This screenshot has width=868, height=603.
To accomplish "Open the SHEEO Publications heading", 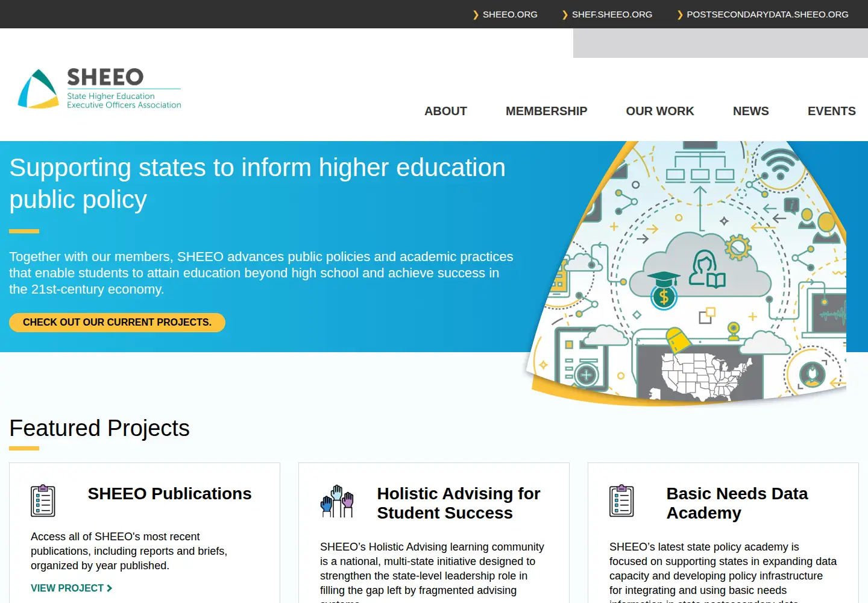I will pyautogui.click(x=169, y=493).
